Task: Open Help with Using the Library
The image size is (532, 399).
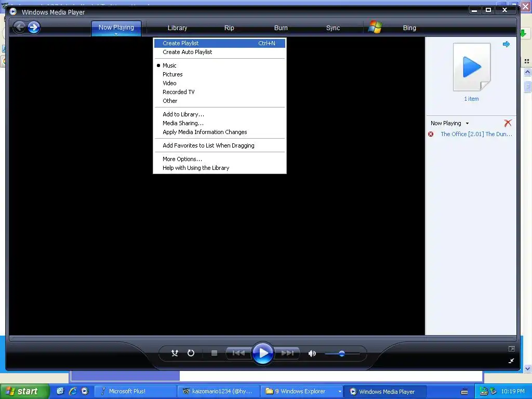Action: coord(220,168)
